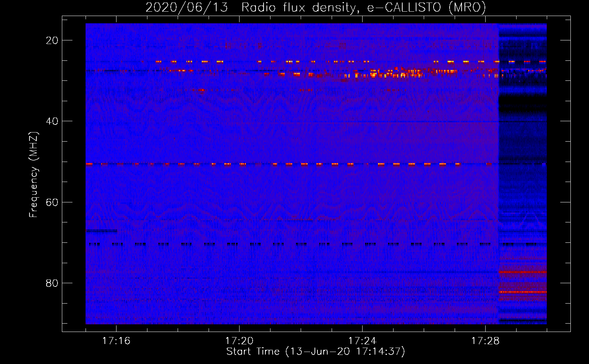Click the 17:24 time tick label
Image resolution: width=589 pixels, height=364 pixels.
362,341
